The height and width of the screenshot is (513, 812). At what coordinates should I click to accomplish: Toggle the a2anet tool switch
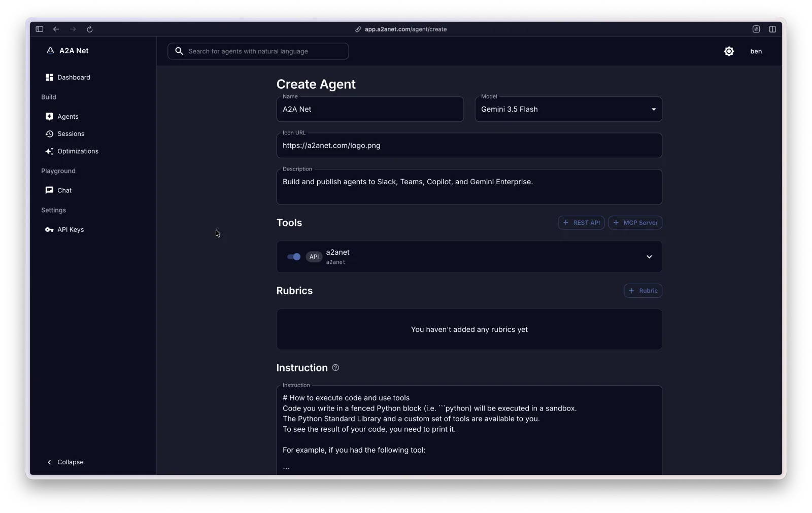(x=294, y=257)
